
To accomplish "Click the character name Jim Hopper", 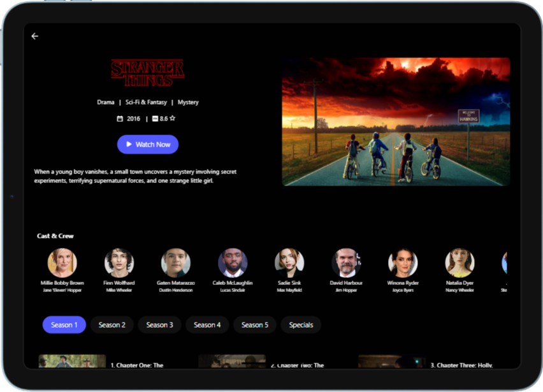I will tap(346, 290).
